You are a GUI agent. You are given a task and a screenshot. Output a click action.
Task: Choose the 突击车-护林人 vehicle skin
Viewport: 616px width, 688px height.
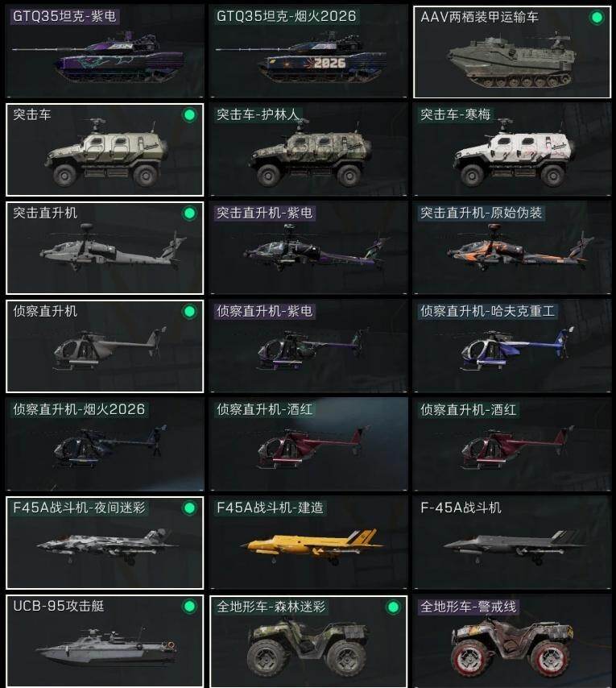(x=308, y=150)
